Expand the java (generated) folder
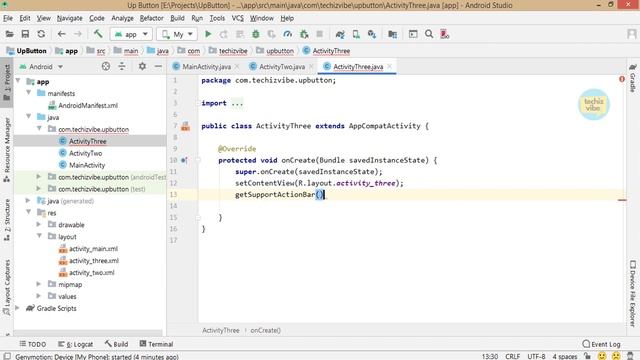The image size is (640, 360). 28,200
